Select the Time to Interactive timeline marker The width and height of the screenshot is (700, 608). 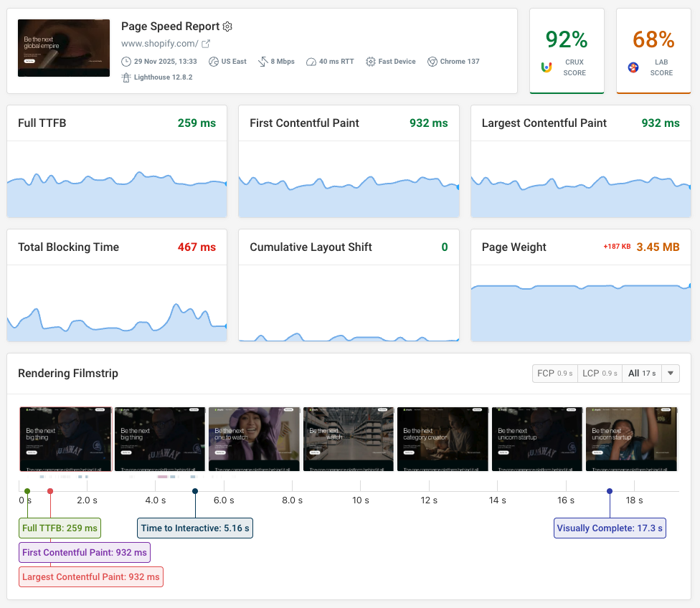194,528
